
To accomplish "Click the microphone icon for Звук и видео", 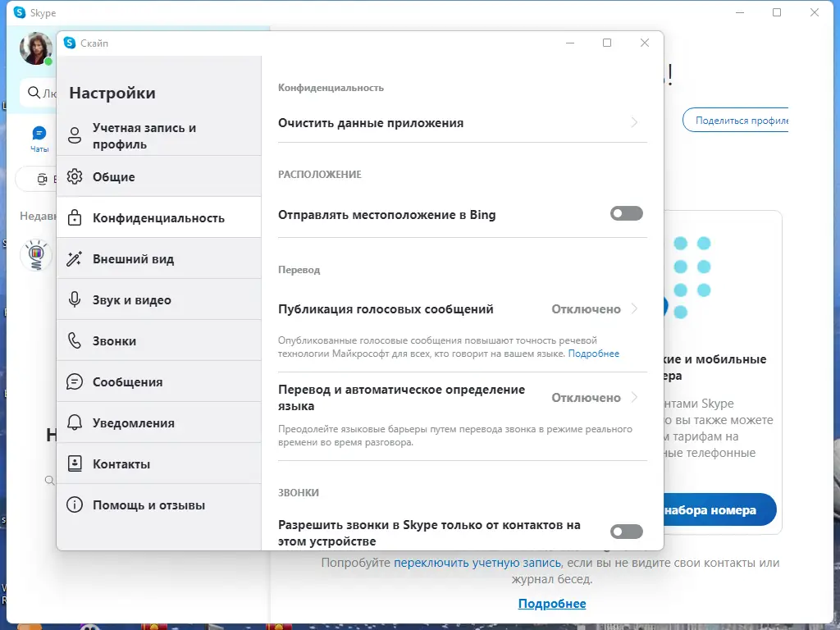I will pyautogui.click(x=74, y=299).
